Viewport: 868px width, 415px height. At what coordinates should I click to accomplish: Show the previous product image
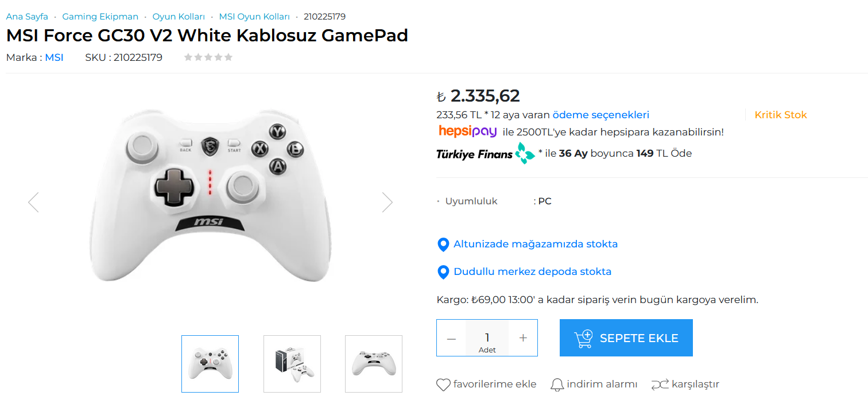pos(33,202)
